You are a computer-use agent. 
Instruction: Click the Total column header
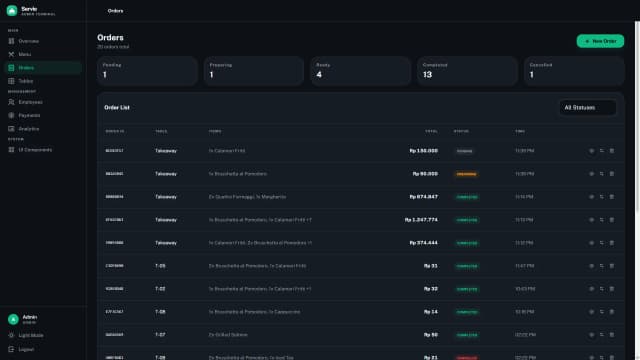431,131
